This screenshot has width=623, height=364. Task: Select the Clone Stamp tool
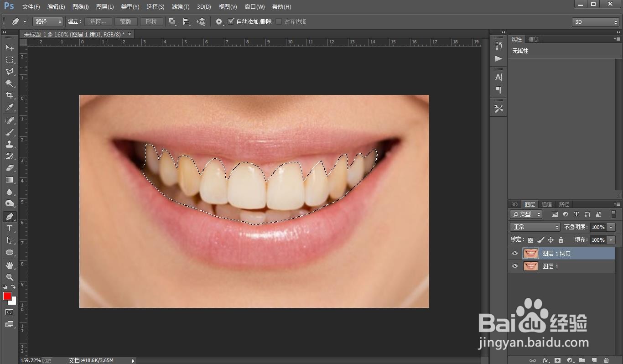click(x=9, y=144)
